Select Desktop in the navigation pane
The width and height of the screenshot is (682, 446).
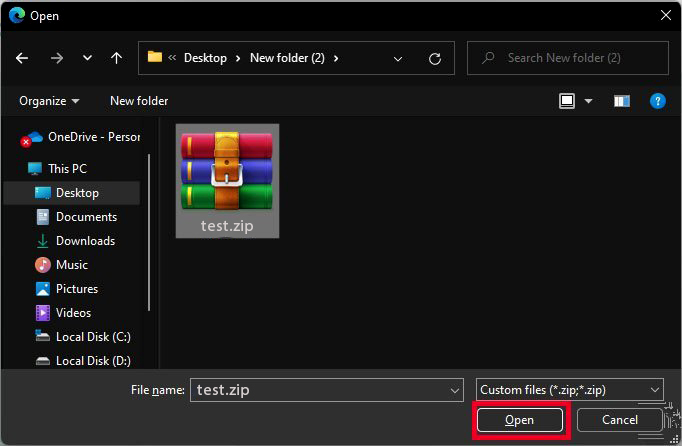click(x=71, y=193)
